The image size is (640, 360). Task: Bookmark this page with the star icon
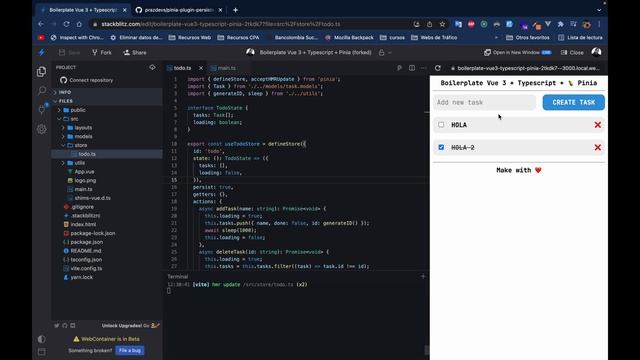442,24
